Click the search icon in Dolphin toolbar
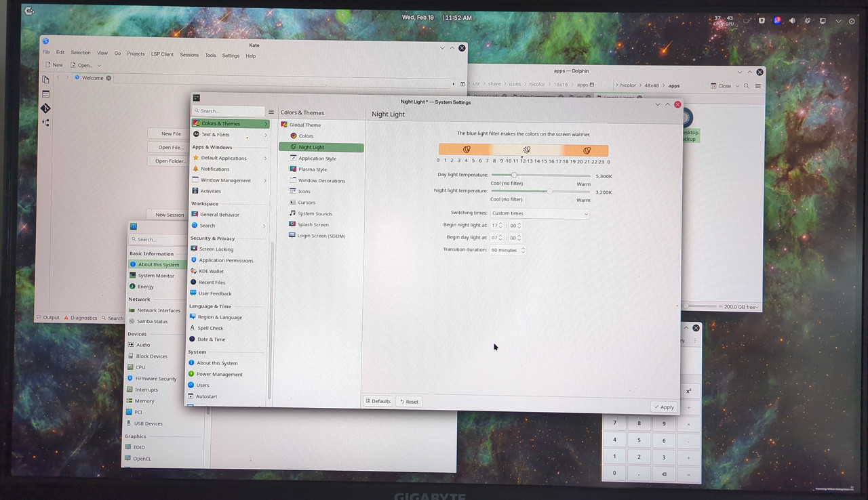 pos(747,86)
